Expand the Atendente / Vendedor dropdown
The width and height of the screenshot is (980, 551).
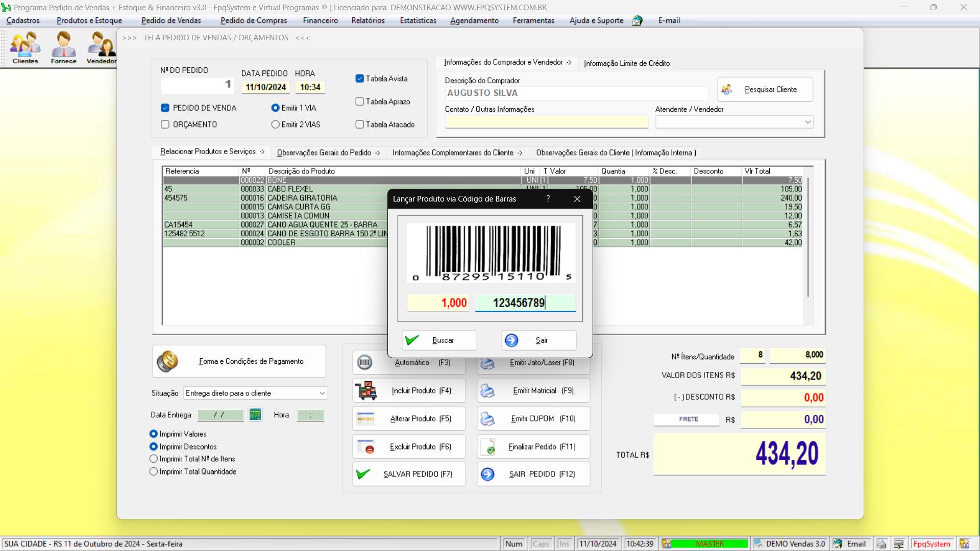coord(807,122)
